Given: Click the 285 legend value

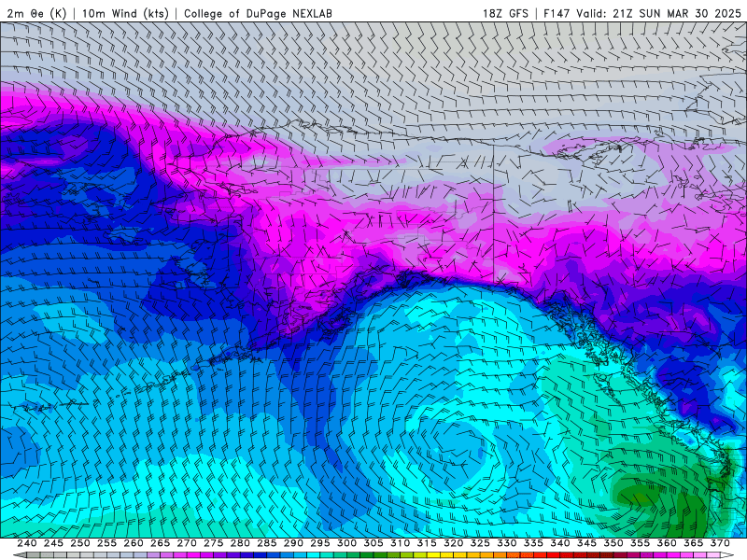Looking at the screenshot, I should pos(267,543).
